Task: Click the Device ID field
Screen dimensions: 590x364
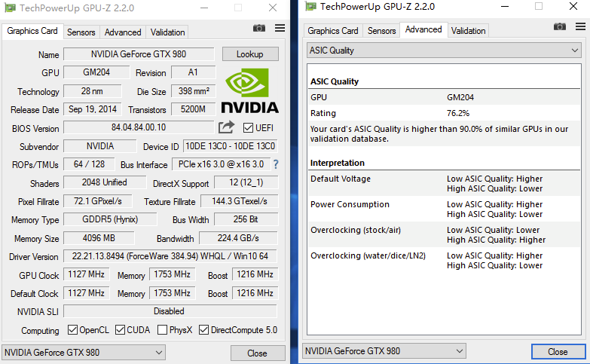Action: (231, 146)
